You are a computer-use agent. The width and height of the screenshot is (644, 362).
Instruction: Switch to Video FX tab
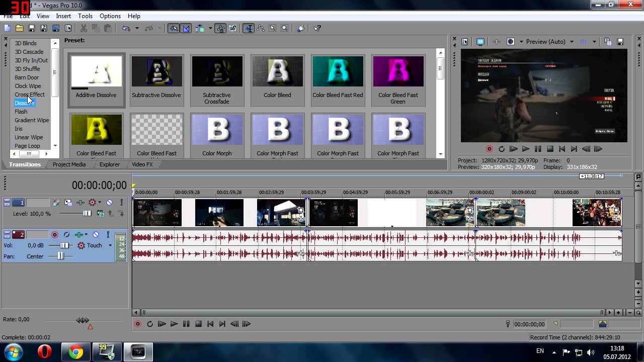coord(142,164)
